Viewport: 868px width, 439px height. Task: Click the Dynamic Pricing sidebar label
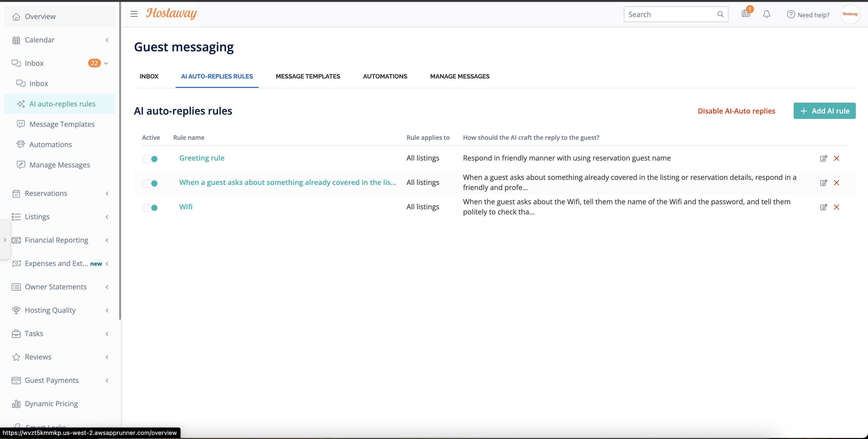[x=51, y=404]
